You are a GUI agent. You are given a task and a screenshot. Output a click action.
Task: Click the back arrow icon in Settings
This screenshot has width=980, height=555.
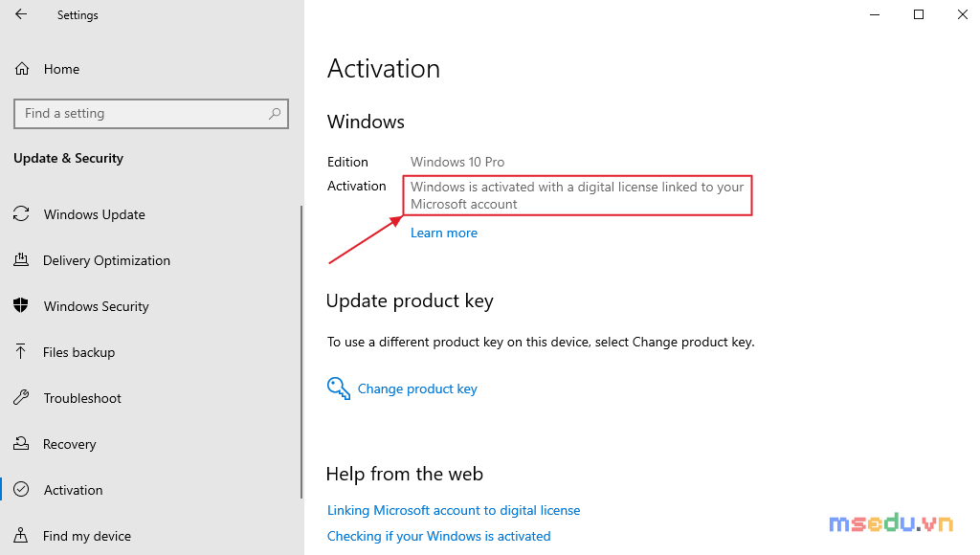tap(21, 13)
